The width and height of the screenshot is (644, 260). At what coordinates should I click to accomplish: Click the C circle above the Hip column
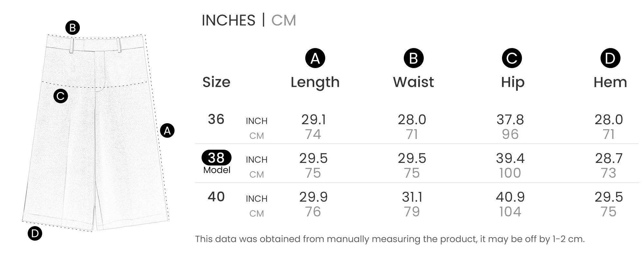[x=512, y=58]
